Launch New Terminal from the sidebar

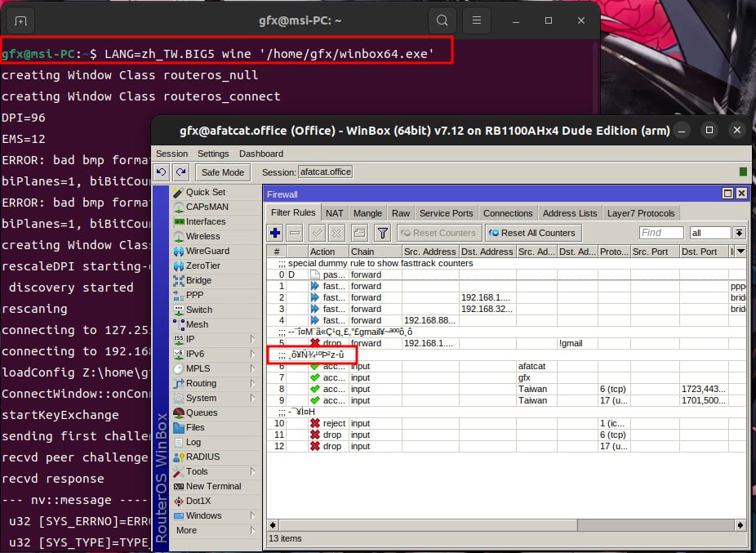coord(212,486)
